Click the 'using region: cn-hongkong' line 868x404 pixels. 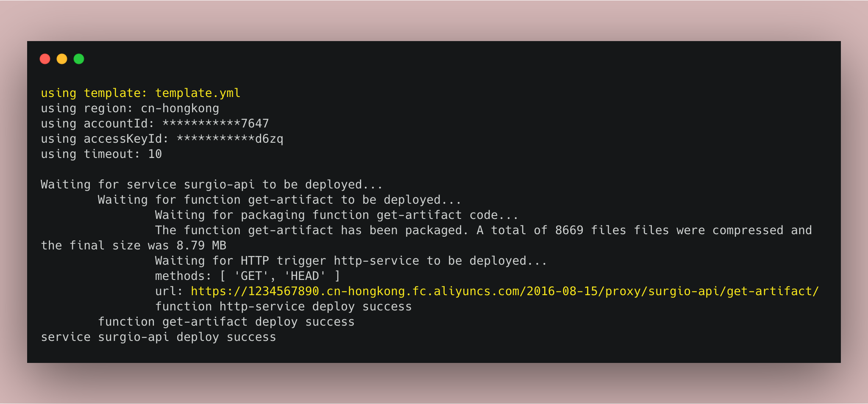(130, 108)
